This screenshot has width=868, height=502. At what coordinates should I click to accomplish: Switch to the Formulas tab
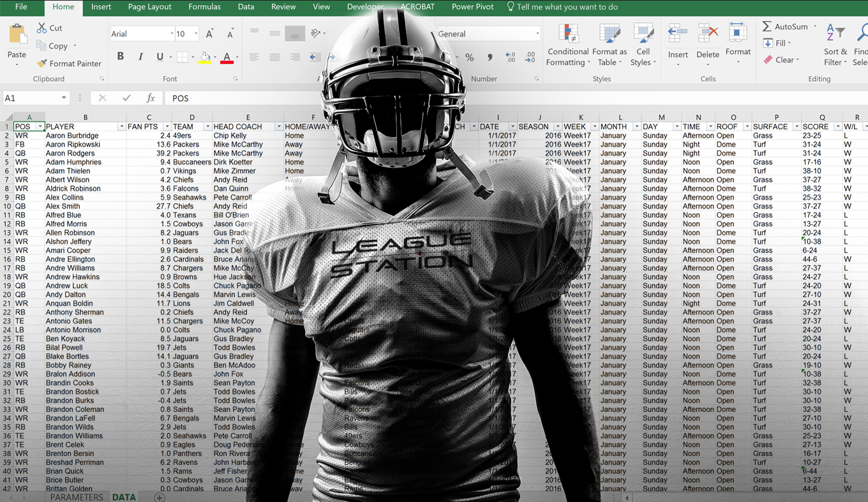point(204,7)
